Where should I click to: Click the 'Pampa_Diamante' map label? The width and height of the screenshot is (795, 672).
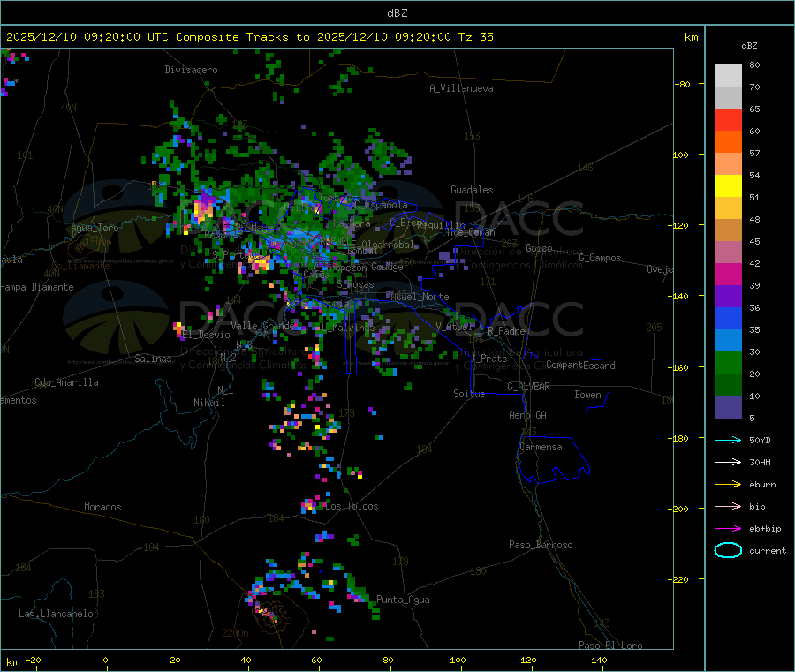click(37, 287)
